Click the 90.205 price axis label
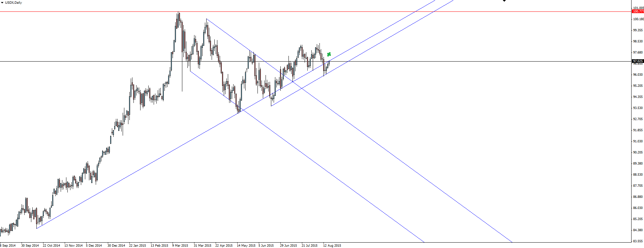This screenshot has height=248, width=644. [638, 152]
